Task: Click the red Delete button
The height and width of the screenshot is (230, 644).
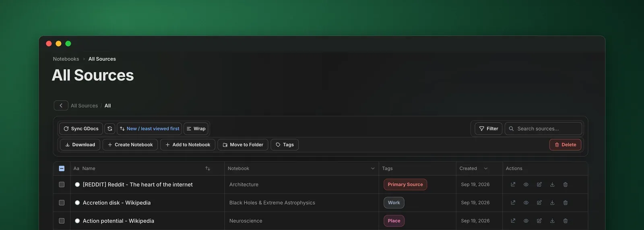Action: [565, 145]
